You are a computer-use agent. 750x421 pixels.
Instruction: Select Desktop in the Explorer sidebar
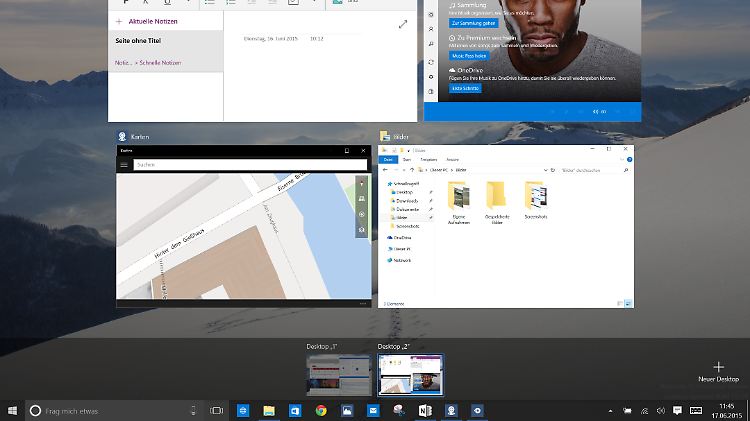pos(401,192)
